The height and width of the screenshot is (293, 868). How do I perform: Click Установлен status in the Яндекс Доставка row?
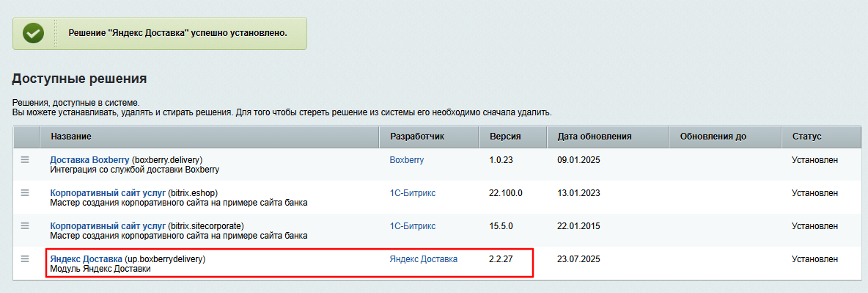(x=815, y=259)
